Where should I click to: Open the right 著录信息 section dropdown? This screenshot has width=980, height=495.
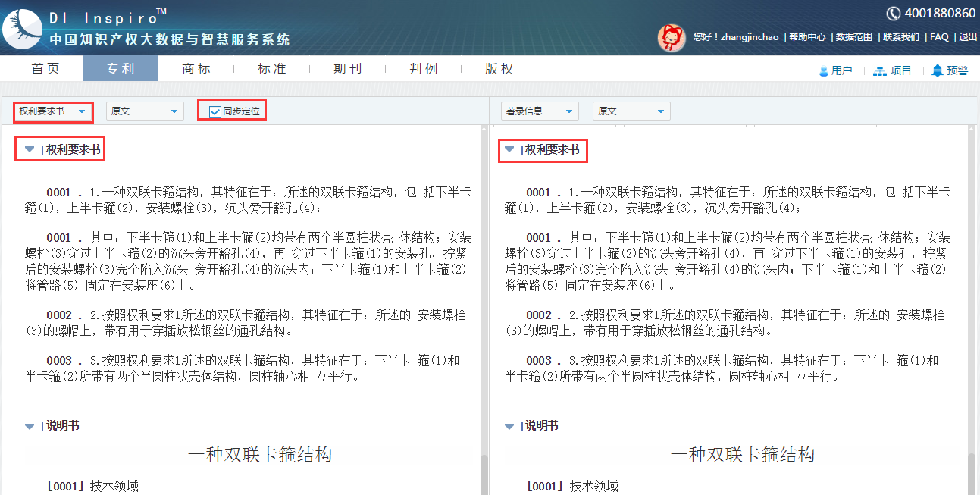(540, 111)
